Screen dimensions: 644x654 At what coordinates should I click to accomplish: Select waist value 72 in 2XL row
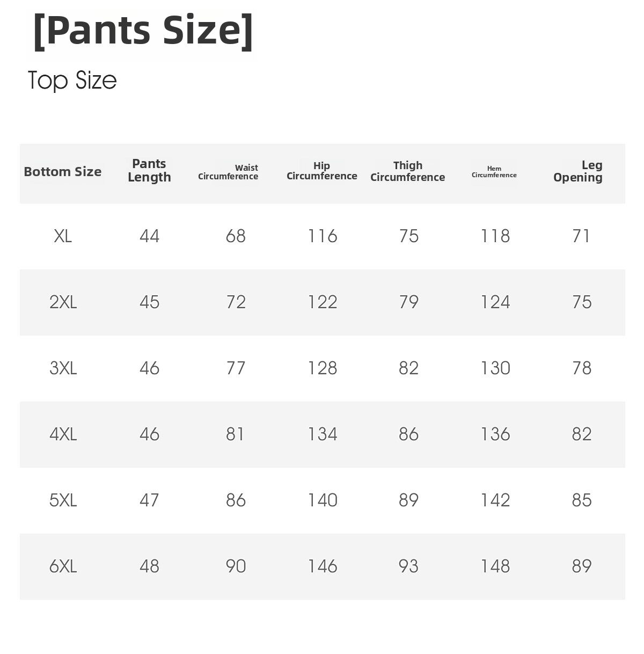[236, 302]
